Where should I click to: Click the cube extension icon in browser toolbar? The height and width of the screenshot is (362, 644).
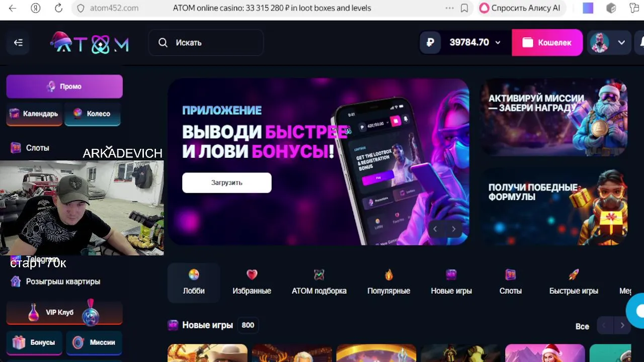(611, 8)
